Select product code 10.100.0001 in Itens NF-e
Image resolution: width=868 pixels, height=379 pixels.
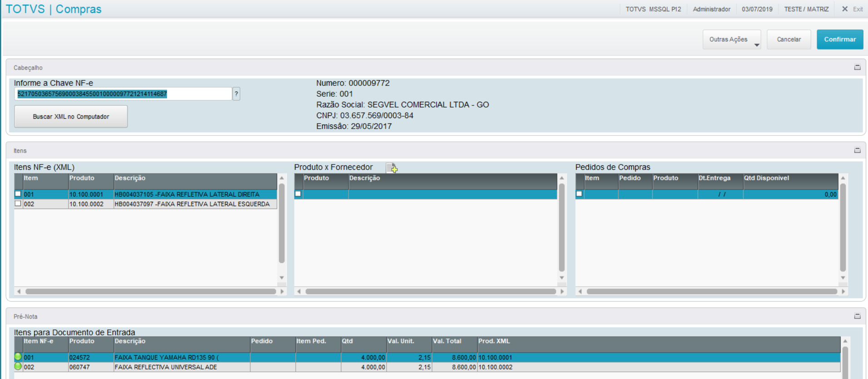point(91,194)
